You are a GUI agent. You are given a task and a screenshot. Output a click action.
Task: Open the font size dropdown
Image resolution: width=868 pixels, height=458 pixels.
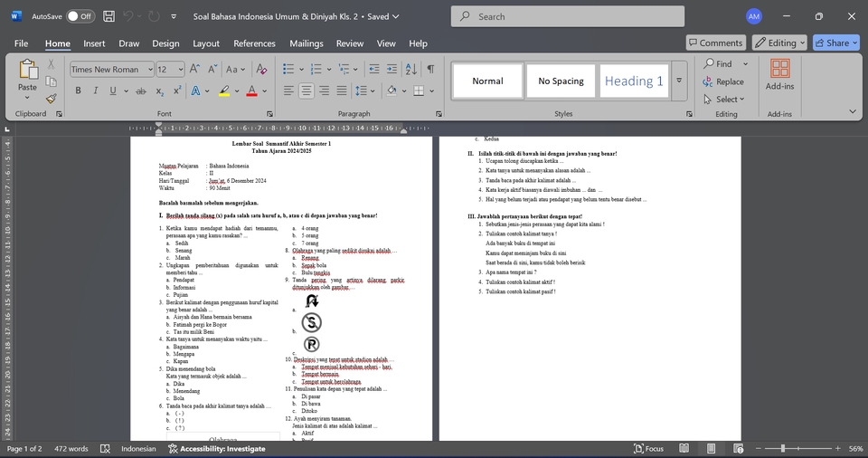[181, 70]
